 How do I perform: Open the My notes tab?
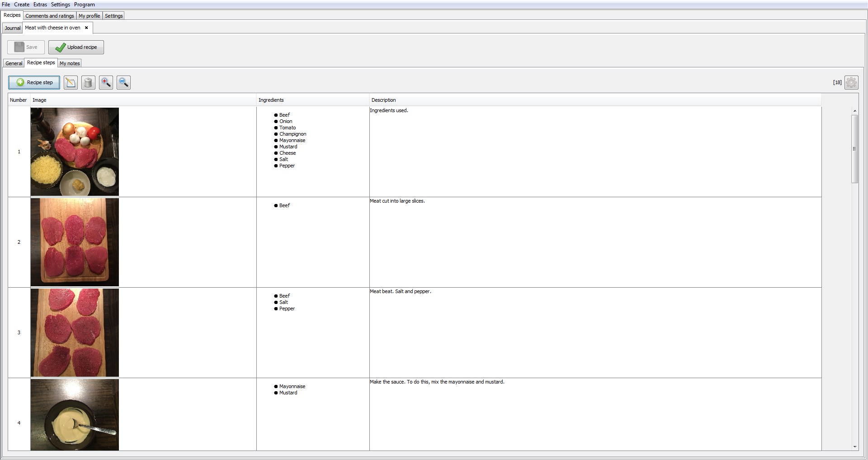[69, 63]
